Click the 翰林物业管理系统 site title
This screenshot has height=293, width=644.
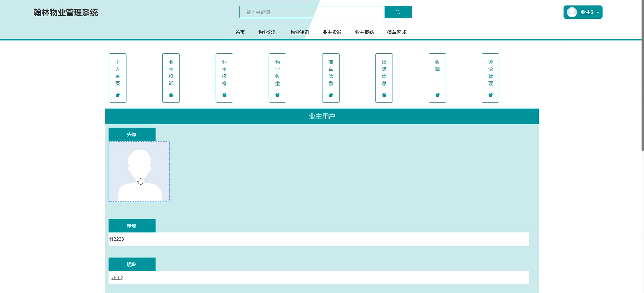66,13
